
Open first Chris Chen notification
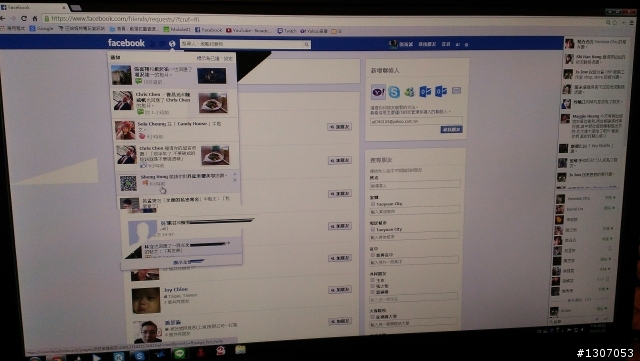point(174,103)
